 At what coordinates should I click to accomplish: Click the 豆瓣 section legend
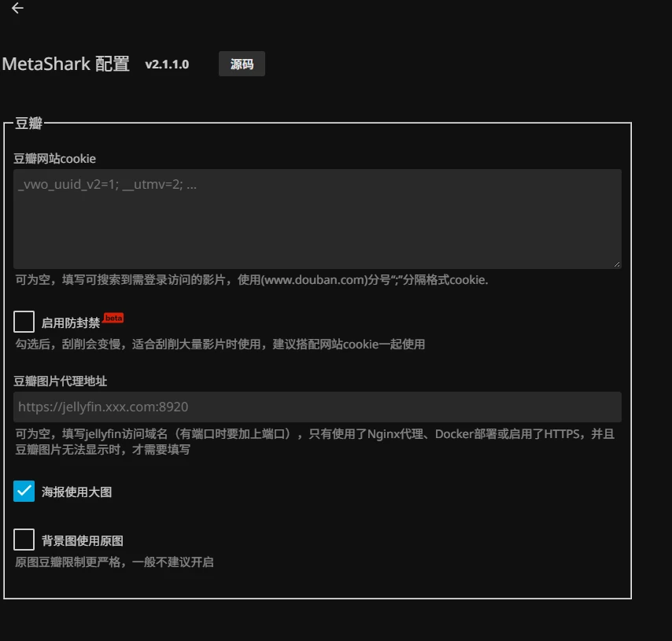click(x=28, y=123)
